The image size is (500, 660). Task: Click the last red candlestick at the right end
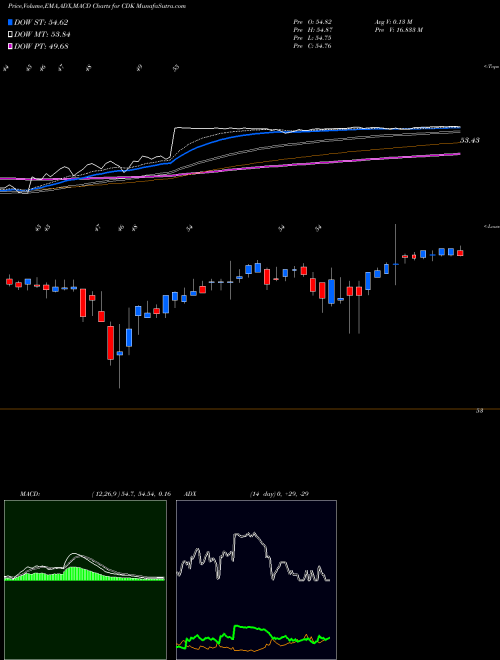click(460, 253)
